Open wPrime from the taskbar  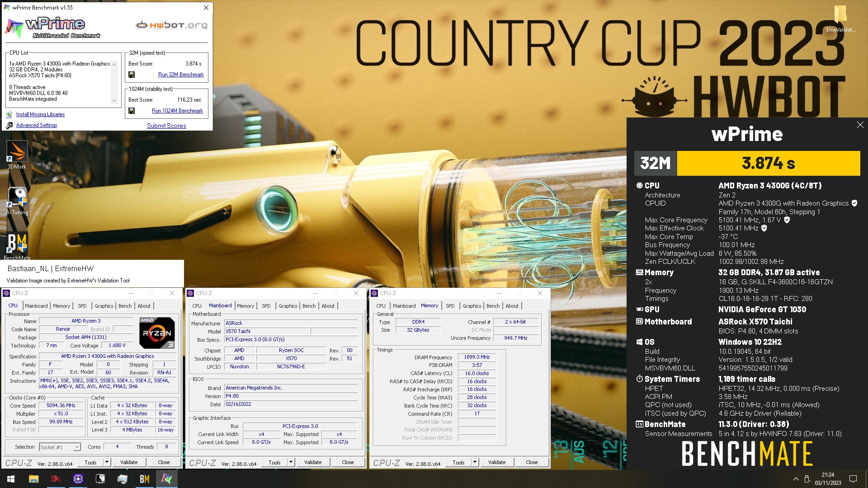(x=166, y=479)
